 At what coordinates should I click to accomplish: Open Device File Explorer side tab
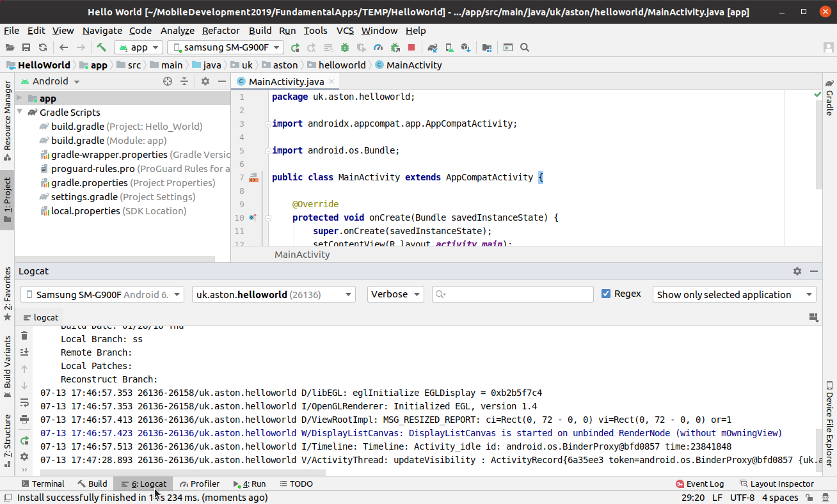(x=829, y=425)
